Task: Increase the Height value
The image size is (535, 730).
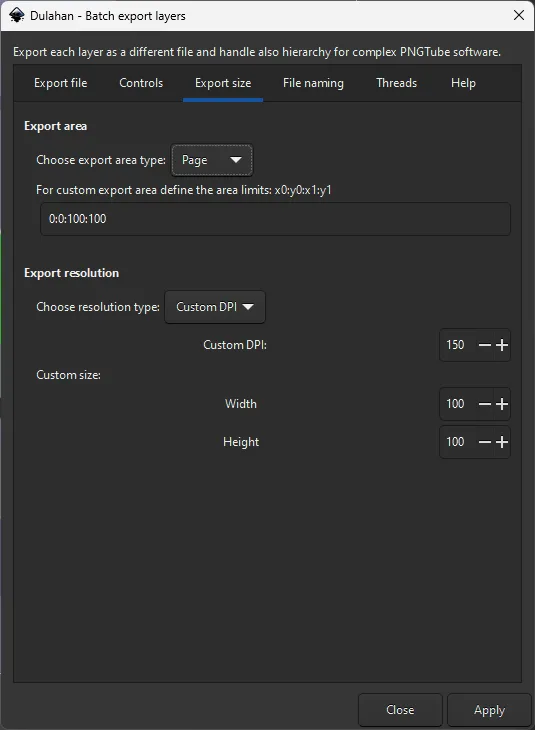Action: [x=502, y=442]
